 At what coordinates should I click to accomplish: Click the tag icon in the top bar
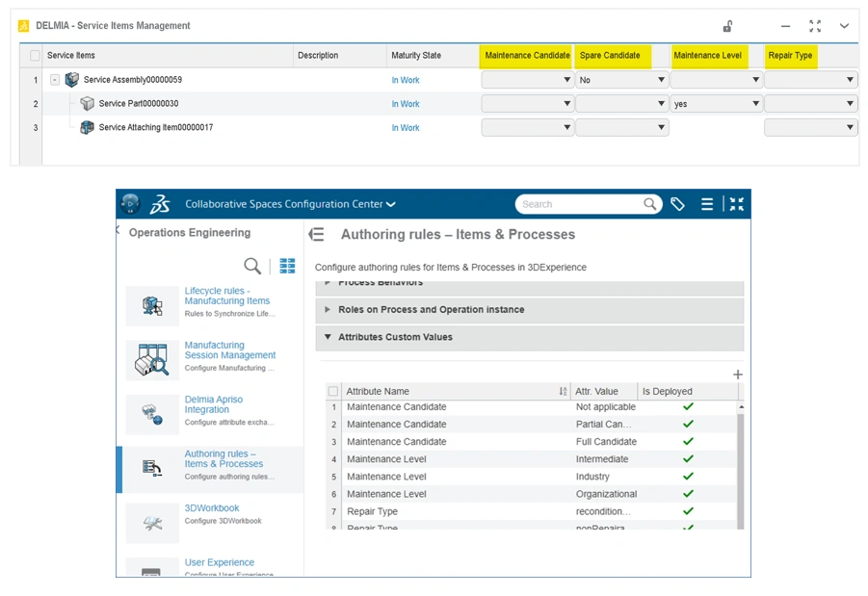tap(677, 204)
